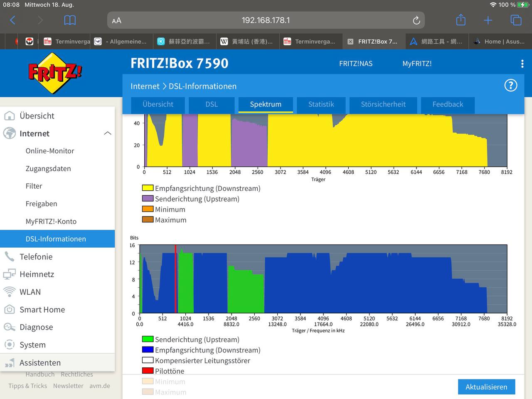532x399 pixels.
Task: Switch to the 網路工具 browser tab
Action: coord(436,42)
